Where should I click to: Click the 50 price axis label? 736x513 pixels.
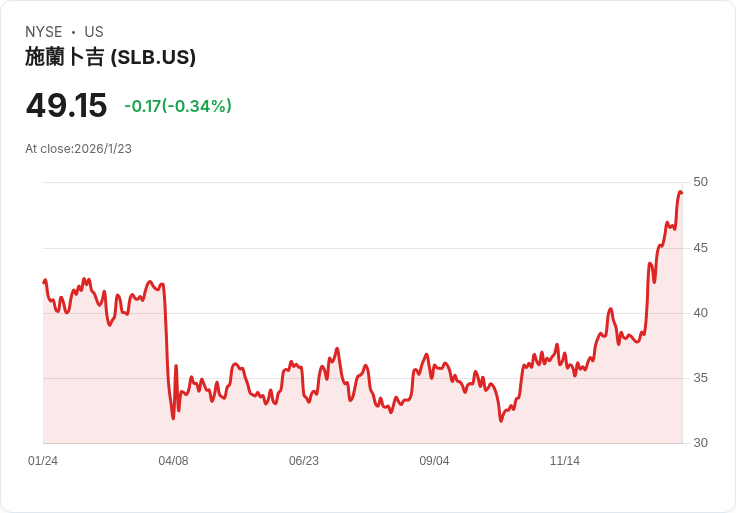click(700, 182)
